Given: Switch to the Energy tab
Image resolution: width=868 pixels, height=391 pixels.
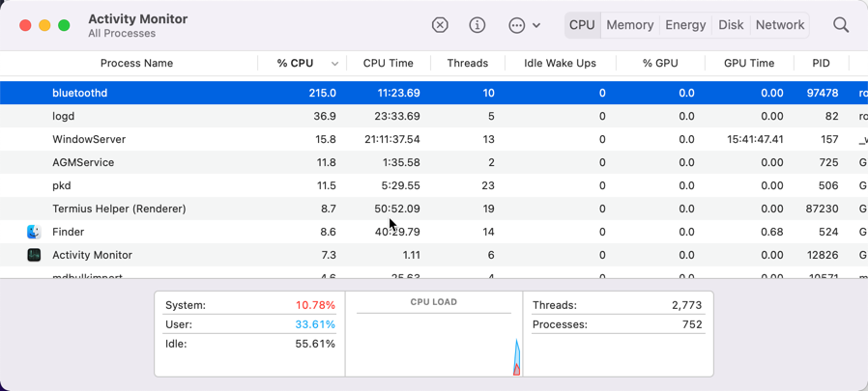Looking at the screenshot, I should (x=685, y=25).
